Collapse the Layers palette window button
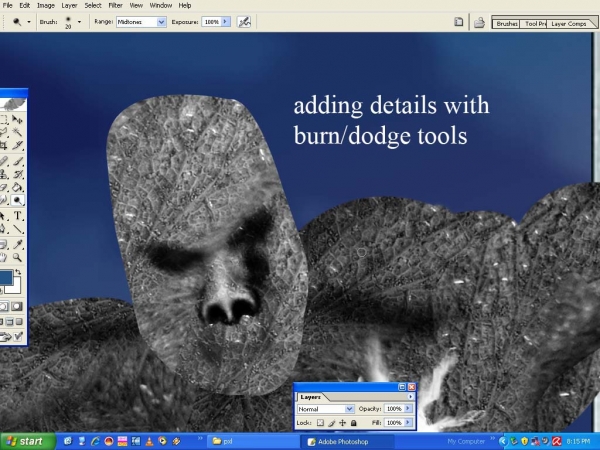 (402, 387)
